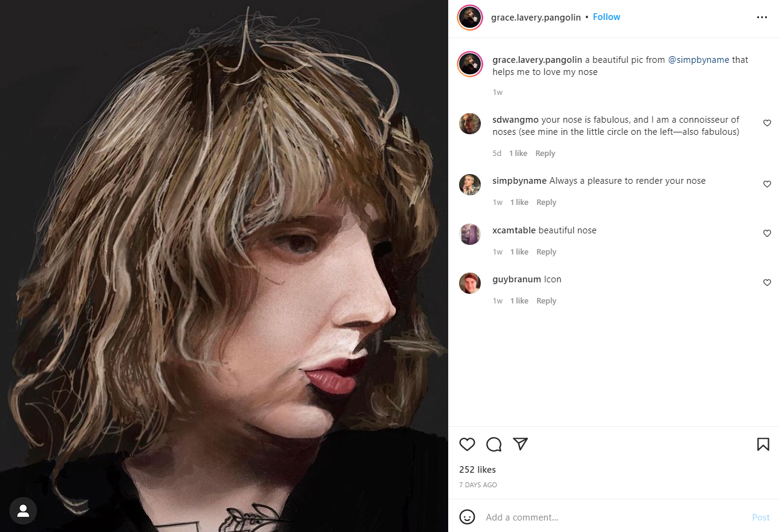
Task: Like guybranum's comment heart
Action: (767, 282)
